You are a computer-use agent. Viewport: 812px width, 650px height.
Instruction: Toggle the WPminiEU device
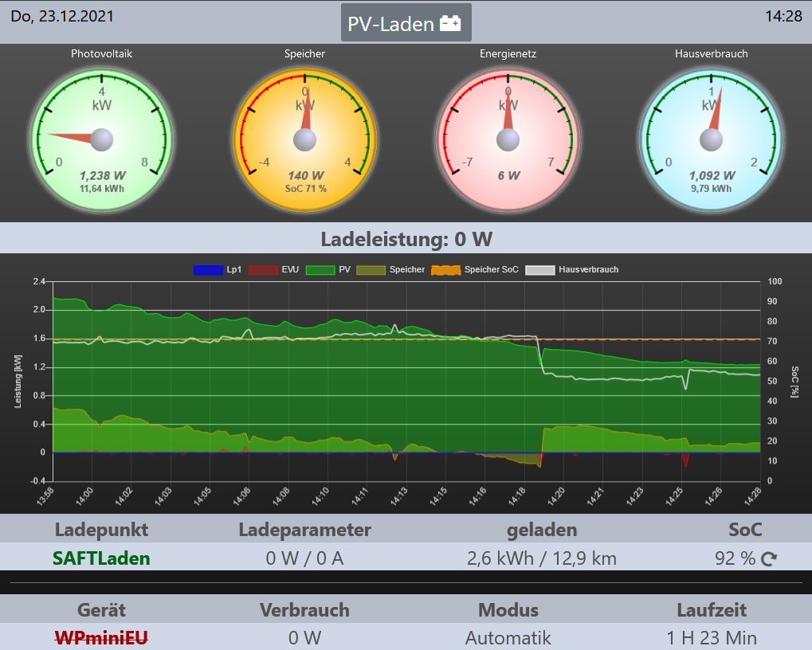[x=101, y=637]
